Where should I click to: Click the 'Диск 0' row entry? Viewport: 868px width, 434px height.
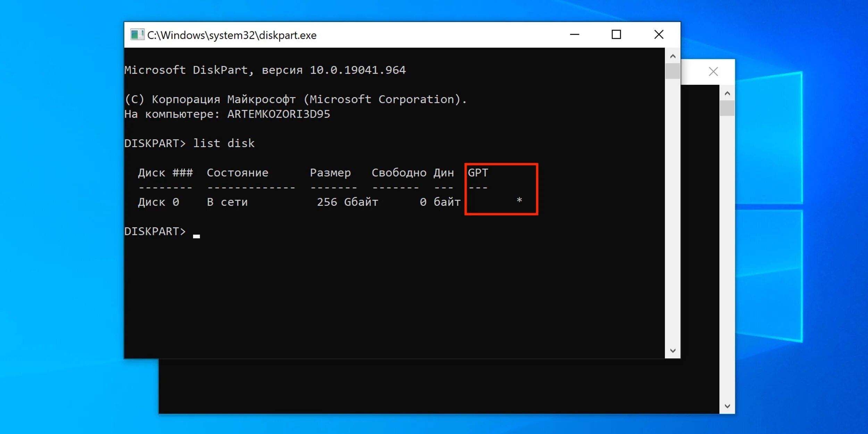[158, 202]
